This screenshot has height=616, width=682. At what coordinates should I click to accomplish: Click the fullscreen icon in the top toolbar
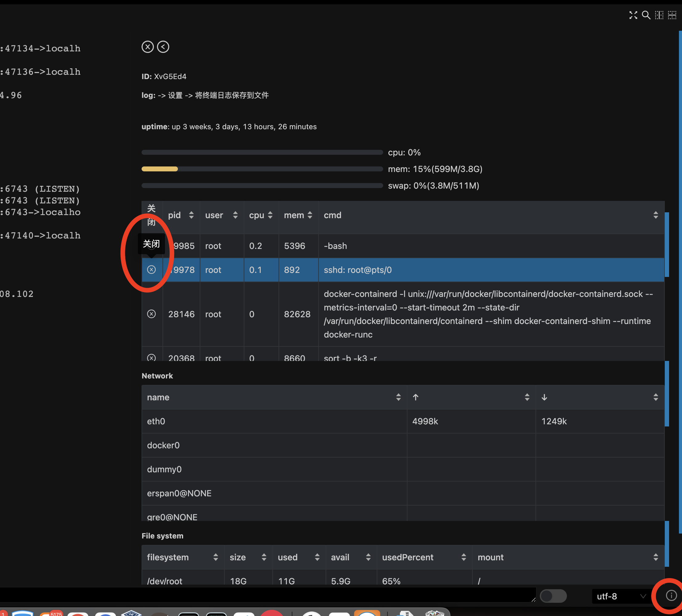(x=633, y=15)
